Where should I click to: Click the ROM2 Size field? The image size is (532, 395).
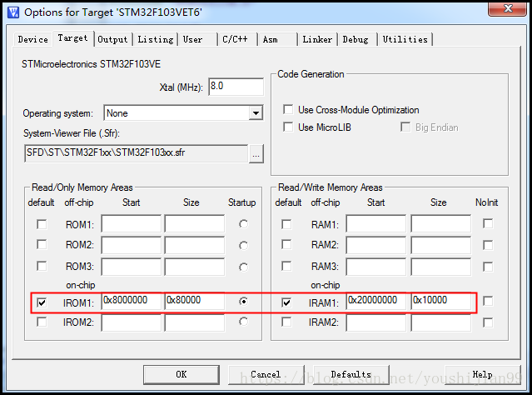click(195, 245)
